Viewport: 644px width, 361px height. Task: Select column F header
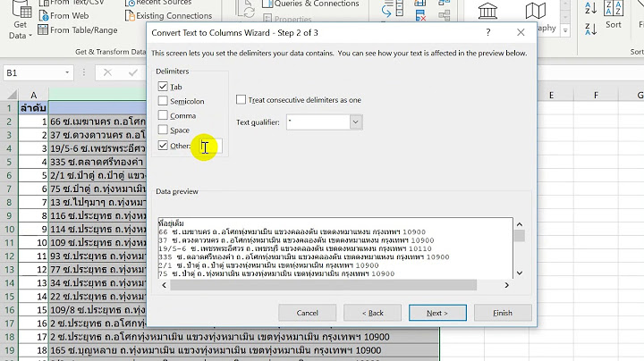(x=596, y=96)
